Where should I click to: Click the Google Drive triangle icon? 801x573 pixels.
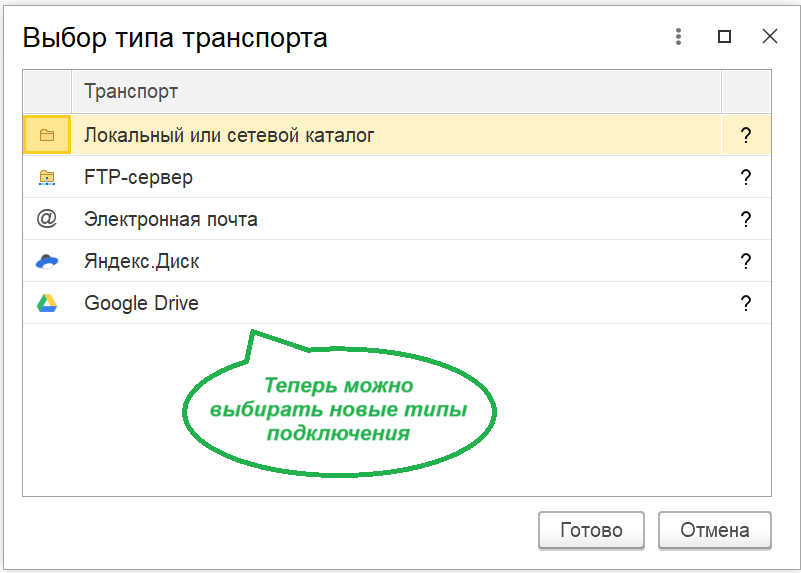point(46,303)
